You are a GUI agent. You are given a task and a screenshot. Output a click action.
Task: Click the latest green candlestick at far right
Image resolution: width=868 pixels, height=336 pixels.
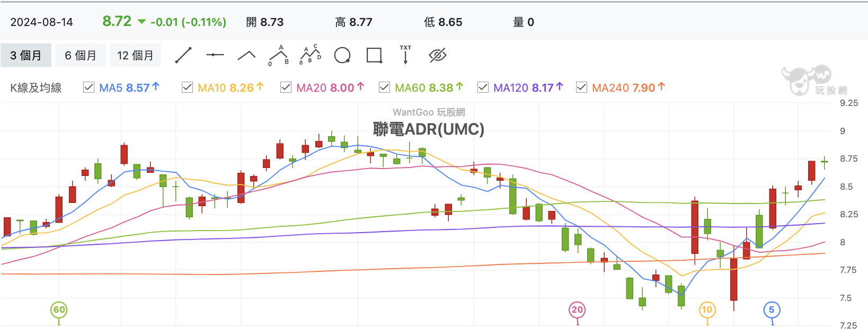click(825, 162)
